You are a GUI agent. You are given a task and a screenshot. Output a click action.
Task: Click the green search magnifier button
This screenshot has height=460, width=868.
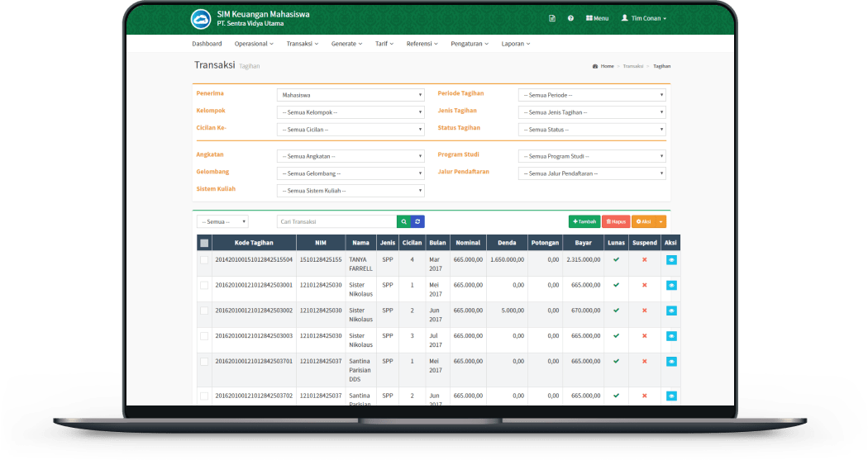coord(403,221)
